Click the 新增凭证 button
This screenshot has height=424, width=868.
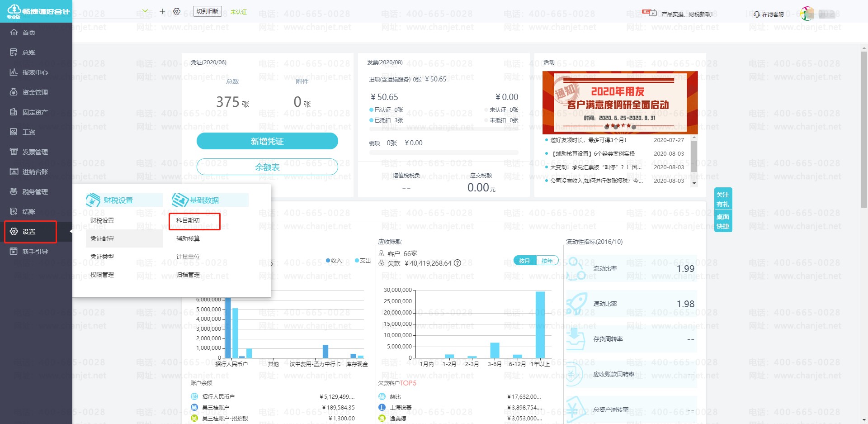(x=267, y=141)
